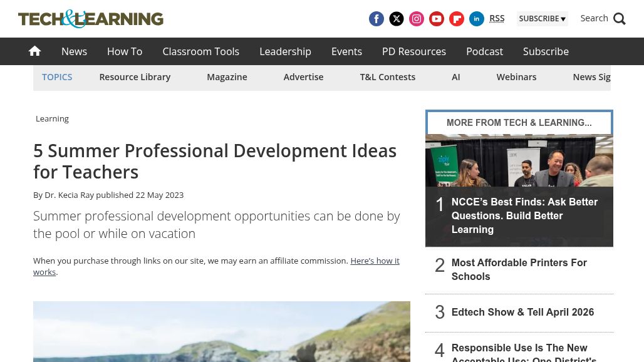Screen dimensions: 644x362
Task: Select the home icon in the navigation bar
Action: coord(34,51)
